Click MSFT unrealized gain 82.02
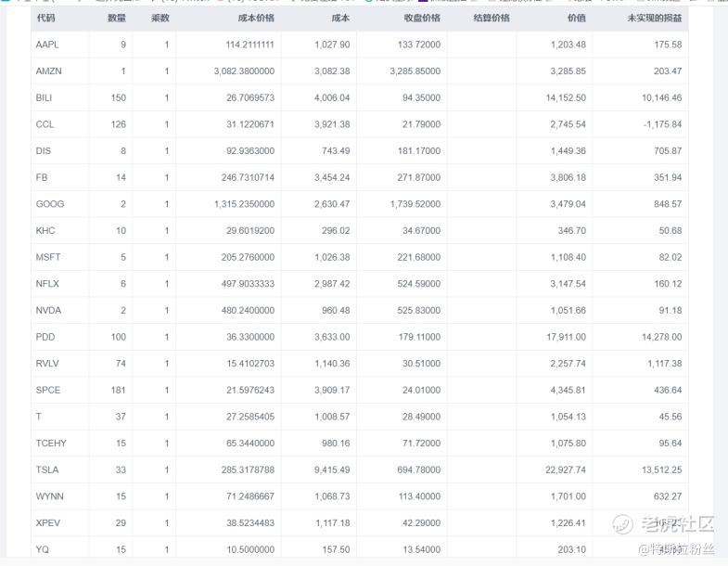728x566 pixels. (671, 257)
